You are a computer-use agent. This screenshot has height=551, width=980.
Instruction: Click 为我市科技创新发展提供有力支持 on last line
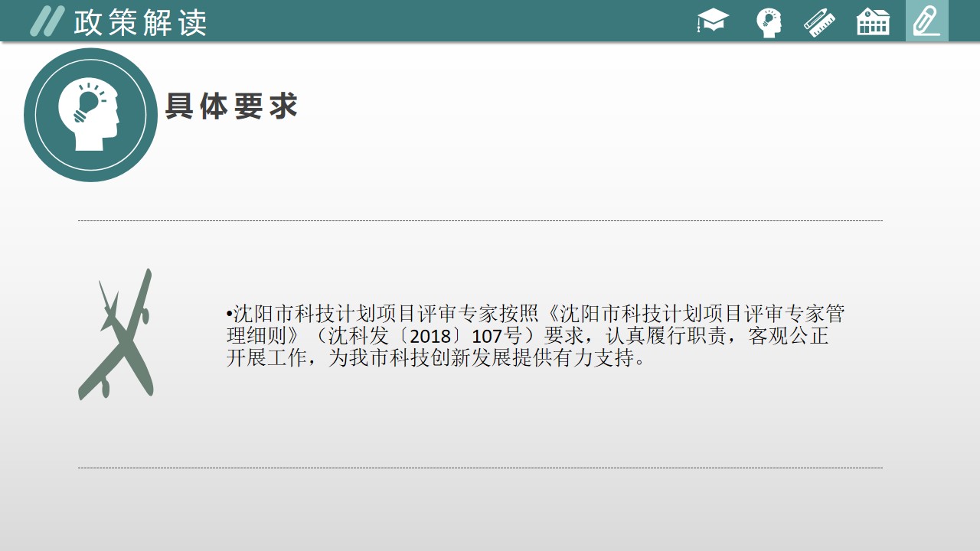(487, 358)
